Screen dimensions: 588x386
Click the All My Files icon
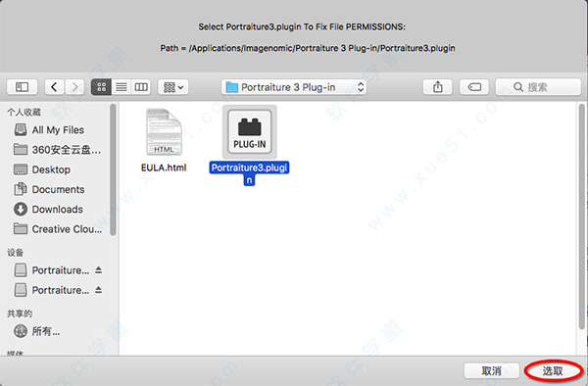[x=21, y=130]
